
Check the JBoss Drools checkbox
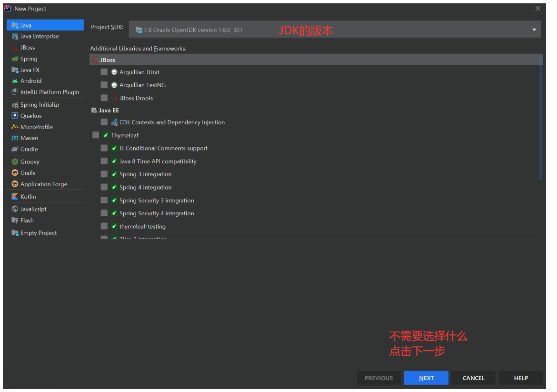click(x=104, y=98)
